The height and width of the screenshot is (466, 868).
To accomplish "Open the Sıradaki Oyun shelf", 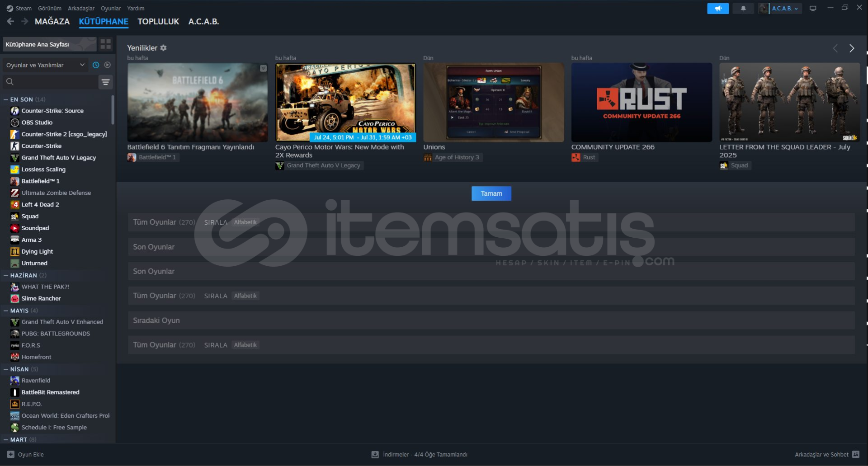I will click(x=491, y=320).
